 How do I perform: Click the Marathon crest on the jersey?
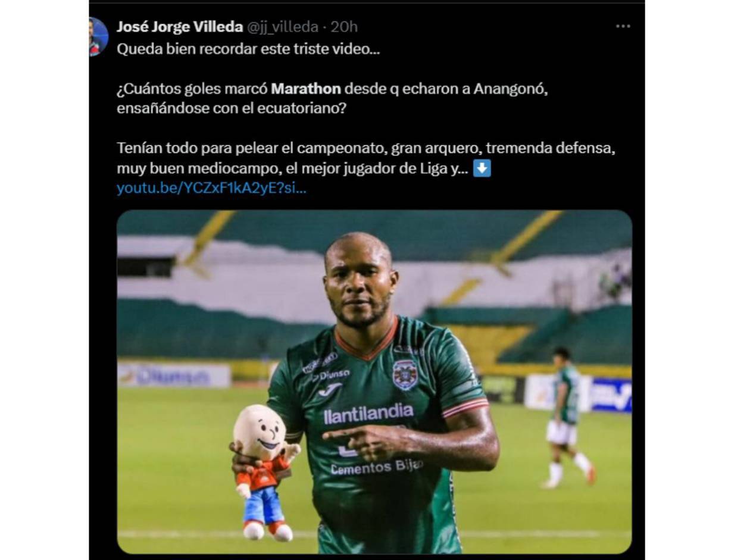pyautogui.click(x=405, y=374)
